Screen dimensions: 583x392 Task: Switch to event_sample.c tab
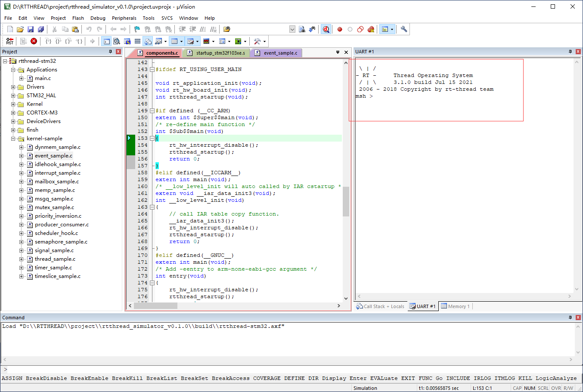coord(276,53)
